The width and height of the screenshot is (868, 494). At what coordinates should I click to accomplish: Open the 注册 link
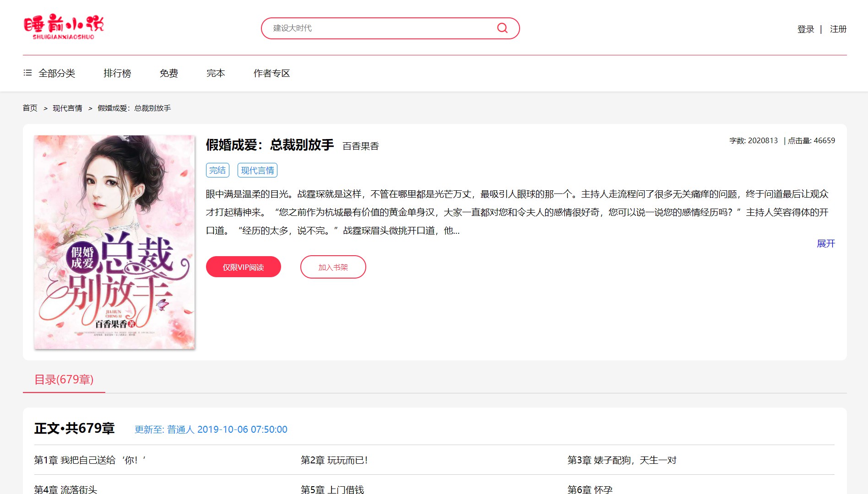pyautogui.click(x=838, y=29)
